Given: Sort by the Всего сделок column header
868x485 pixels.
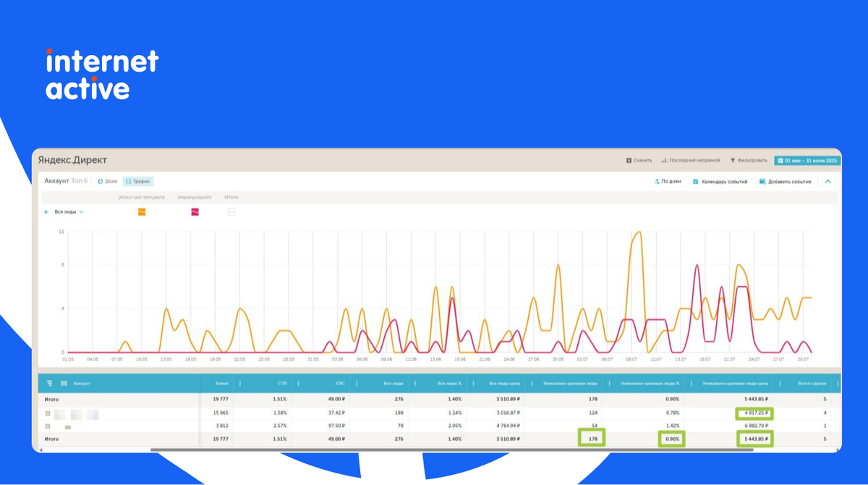Looking at the screenshot, I should 812,383.
